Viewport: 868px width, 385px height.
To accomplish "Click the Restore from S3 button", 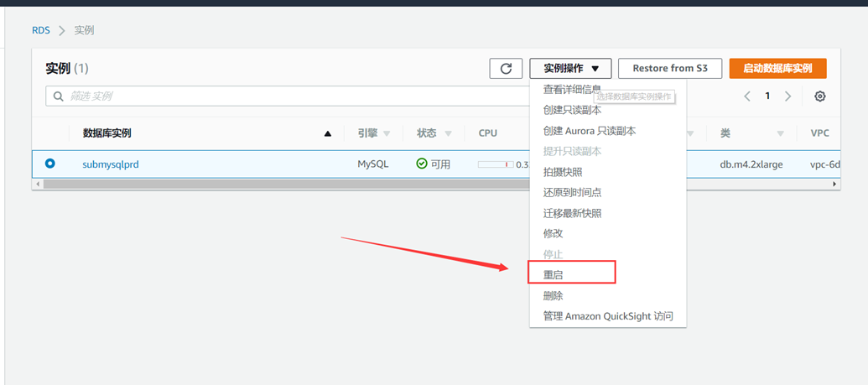I will [669, 69].
